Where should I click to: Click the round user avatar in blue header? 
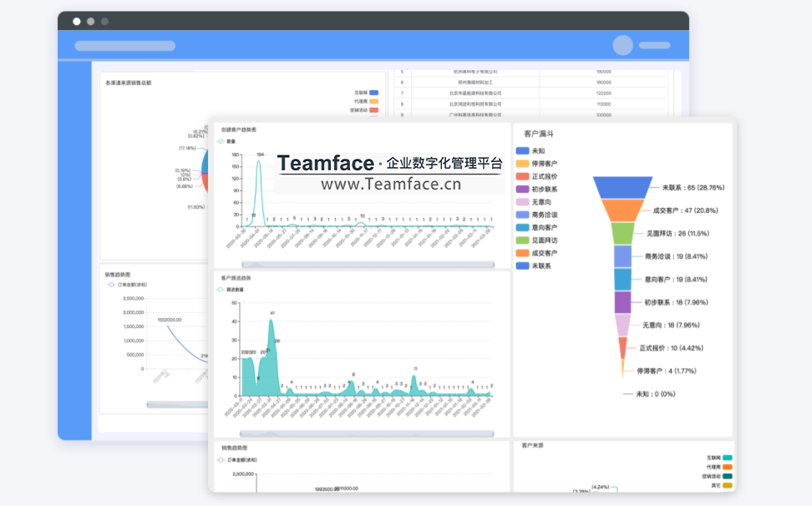[623, 46]
